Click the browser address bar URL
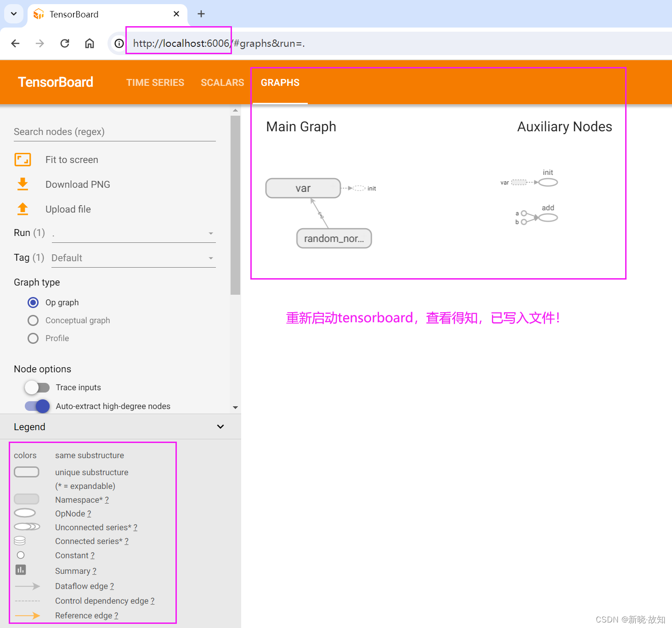This screenshot has height=628, width=672. point(219,43)
